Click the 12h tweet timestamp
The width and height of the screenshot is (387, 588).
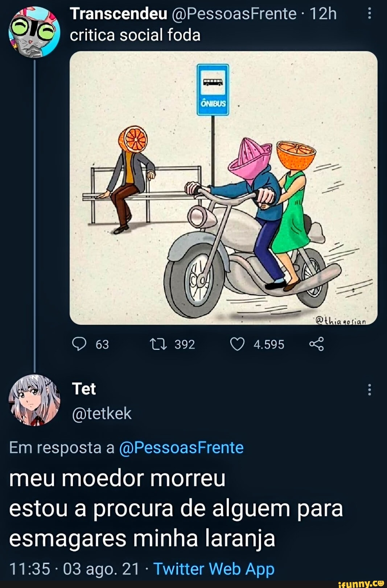[x=323, y=14]
